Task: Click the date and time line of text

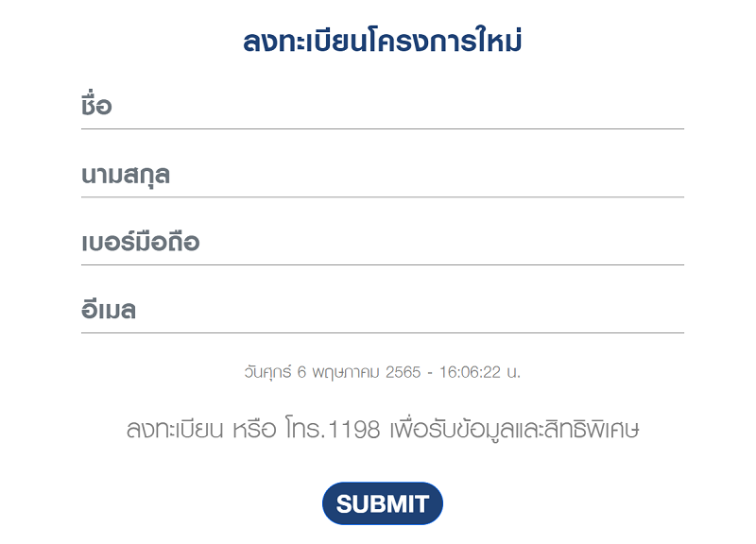Action: point(383,372)
